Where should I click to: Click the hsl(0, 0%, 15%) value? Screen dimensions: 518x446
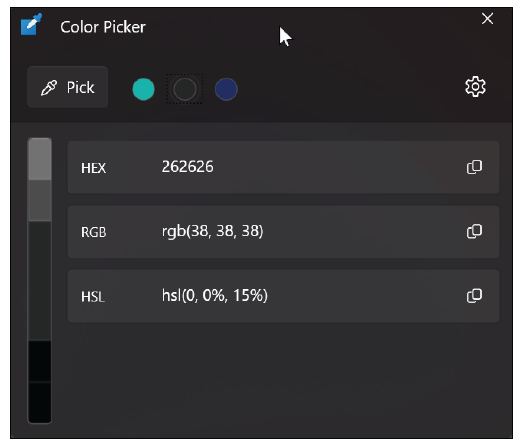[x=215, y=295]
